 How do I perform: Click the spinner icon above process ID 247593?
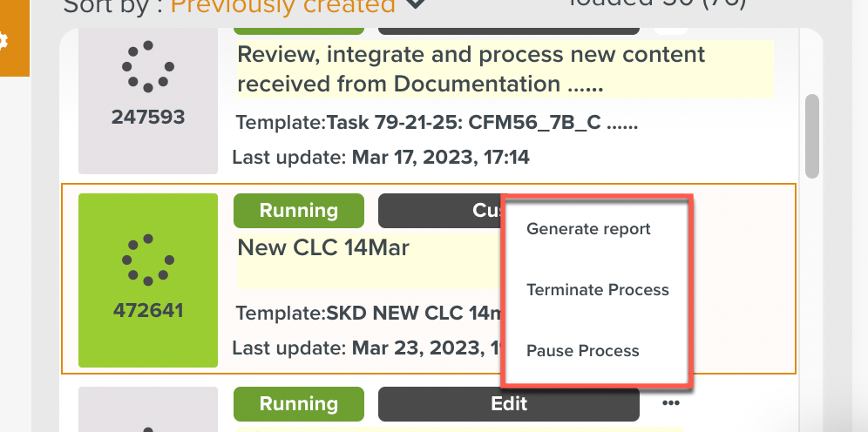click(x=148, y=66)
